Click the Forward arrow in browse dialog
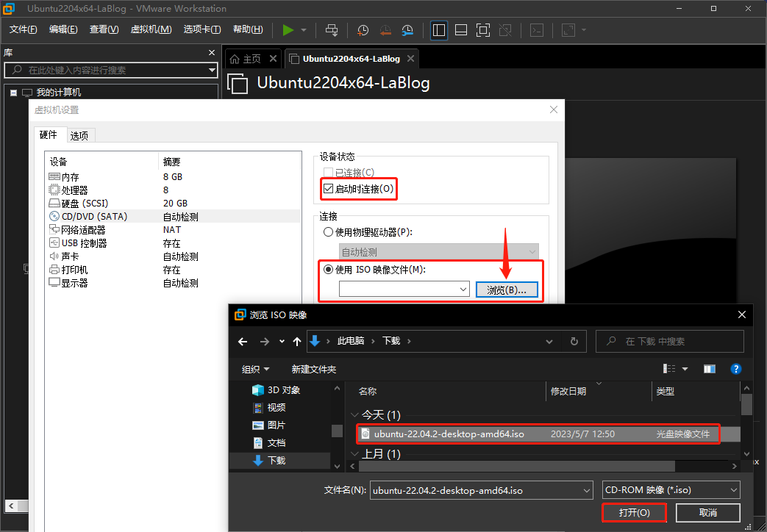 265,341
